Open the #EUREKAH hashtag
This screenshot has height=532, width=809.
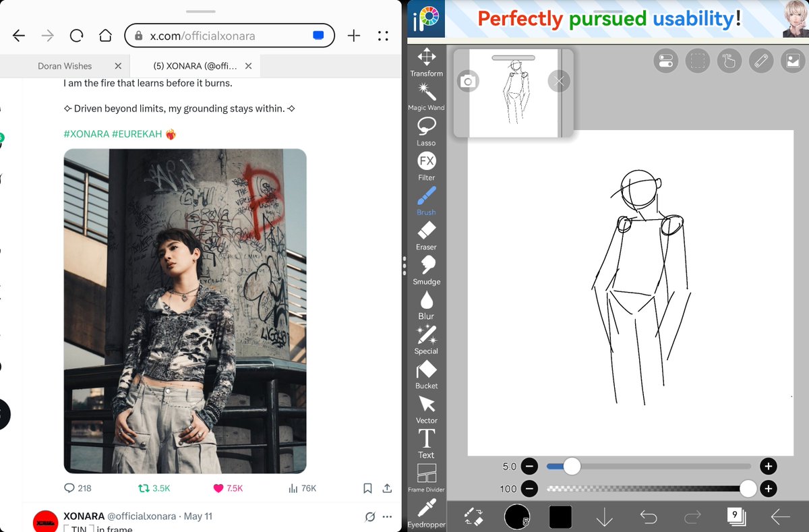137,134
